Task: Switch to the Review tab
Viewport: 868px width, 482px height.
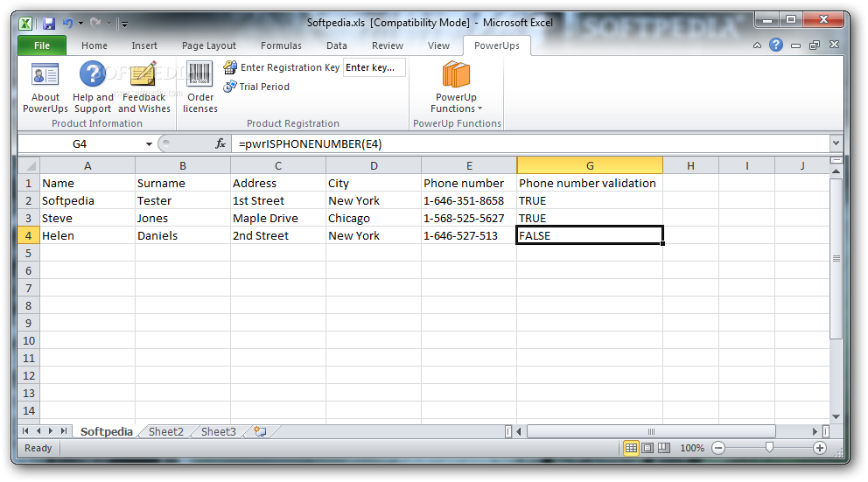Action: [388, 45]
